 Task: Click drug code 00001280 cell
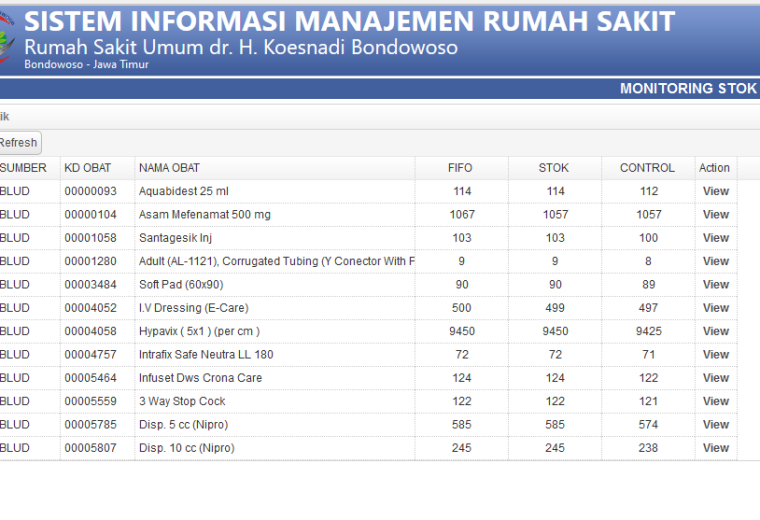[x=91, y=261]
